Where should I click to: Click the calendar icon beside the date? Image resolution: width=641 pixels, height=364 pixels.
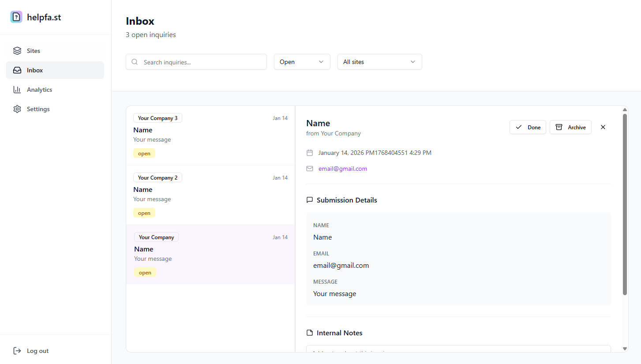(310, 152)
